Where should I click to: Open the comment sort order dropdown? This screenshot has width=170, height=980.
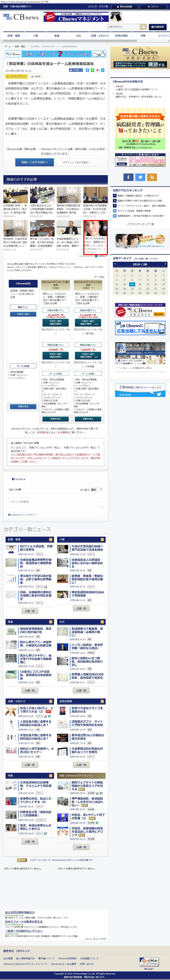[96, 489]
